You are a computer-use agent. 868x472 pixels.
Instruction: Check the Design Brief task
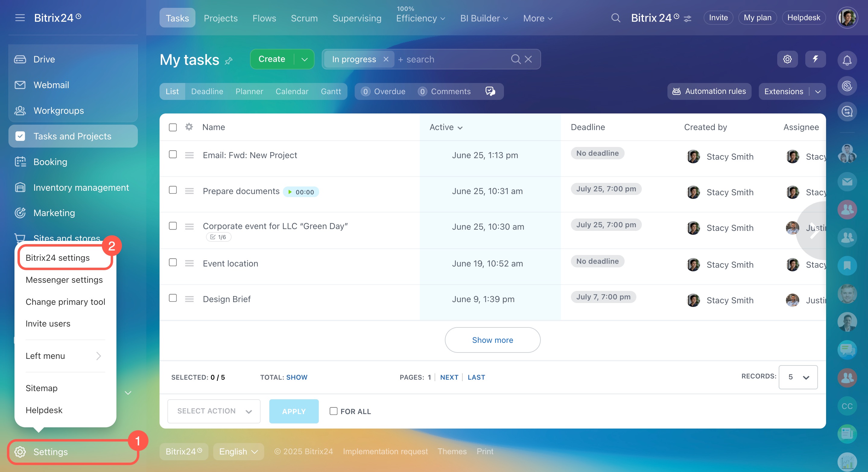pos(173,298)
